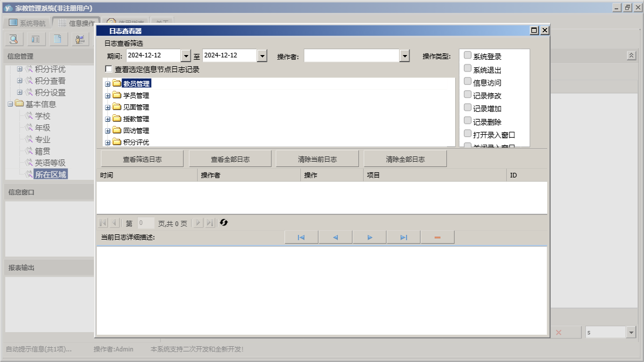Check the 系统退出 operation type
644x362 pixels.
tap(467, 68)
